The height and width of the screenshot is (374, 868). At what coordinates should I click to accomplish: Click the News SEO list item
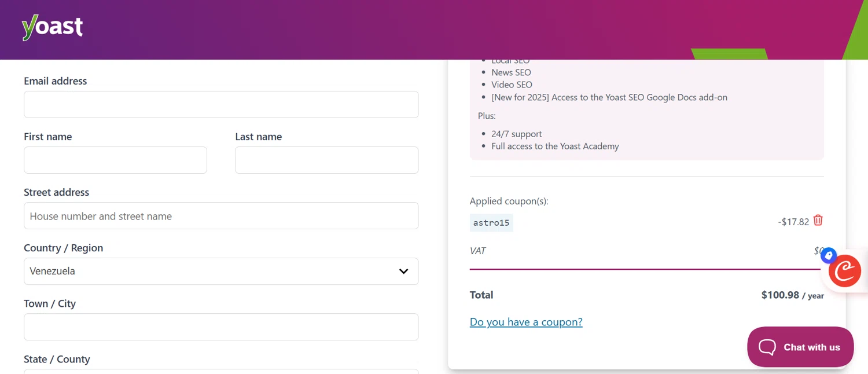tap(512, 72)
